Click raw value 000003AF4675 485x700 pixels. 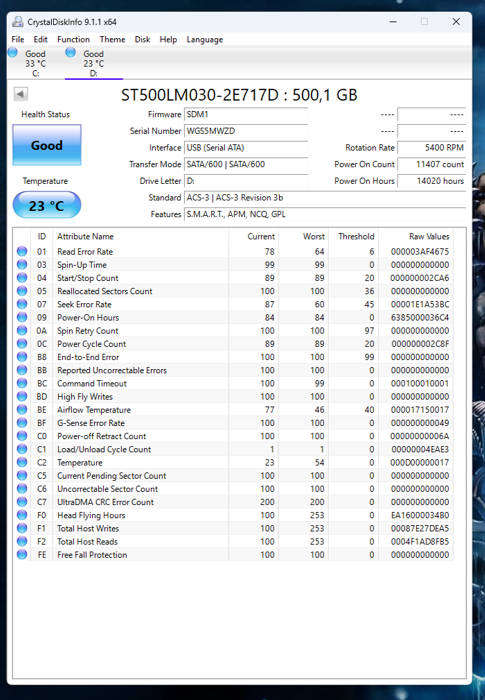pyautogui.click(x=420, y=251)
